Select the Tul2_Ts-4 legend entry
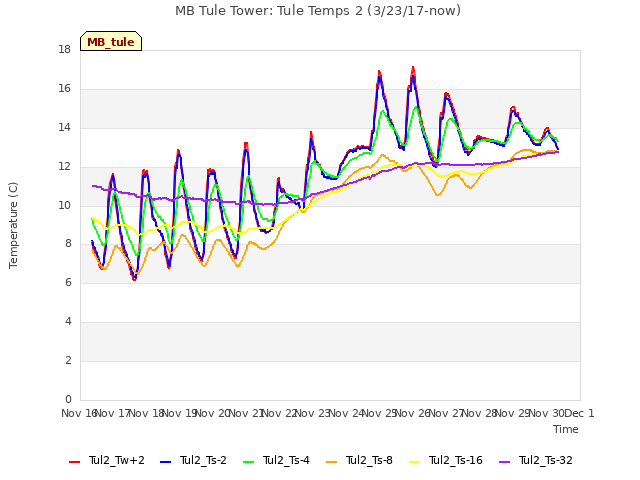Image resolution: width=640 pixels, height=480 pixels. click(x=276, y=460)
